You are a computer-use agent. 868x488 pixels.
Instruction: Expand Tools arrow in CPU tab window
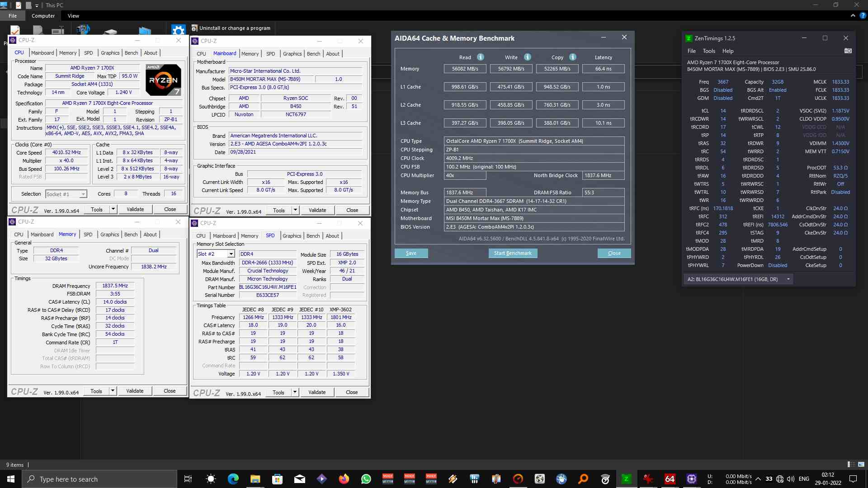[113, 209]
